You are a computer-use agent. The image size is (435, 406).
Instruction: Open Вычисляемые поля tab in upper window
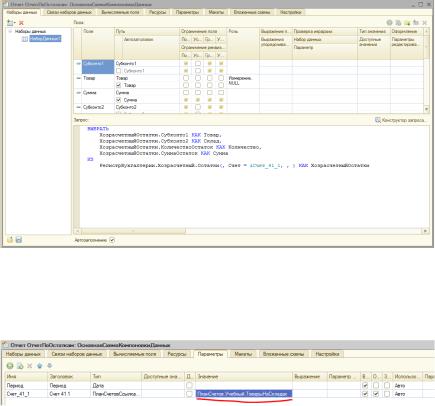[x=120, y=12]
